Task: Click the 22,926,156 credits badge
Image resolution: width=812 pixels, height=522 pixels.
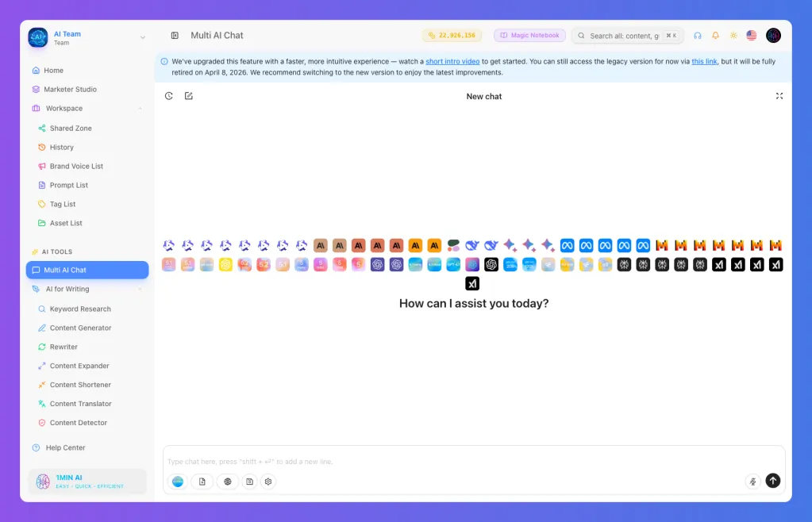Action: [452, 35]
